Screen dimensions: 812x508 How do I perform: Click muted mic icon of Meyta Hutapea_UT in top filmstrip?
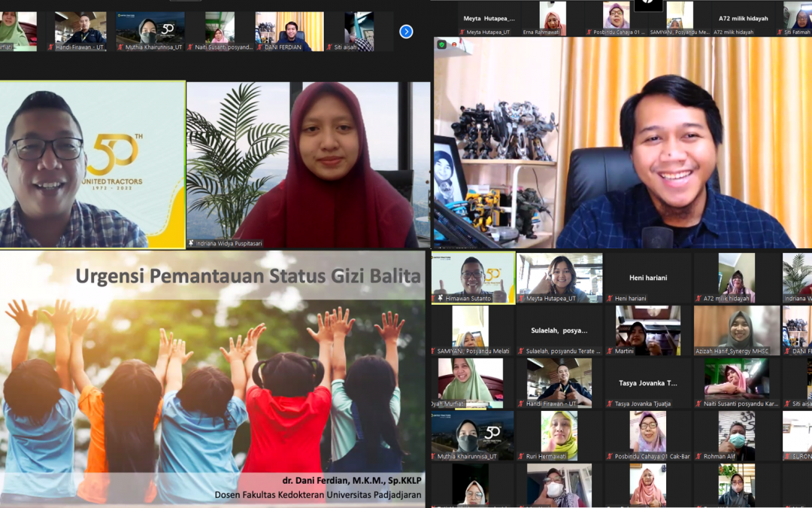[x=462, y=32]
